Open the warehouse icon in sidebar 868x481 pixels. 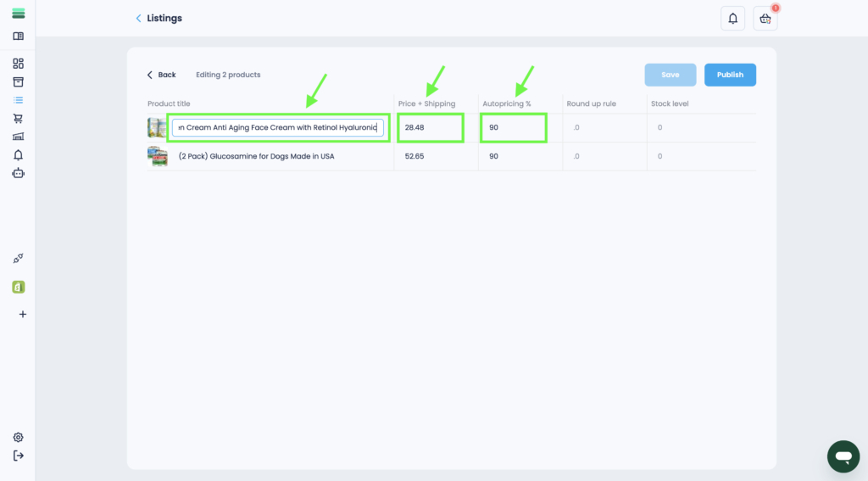point(18,137)
